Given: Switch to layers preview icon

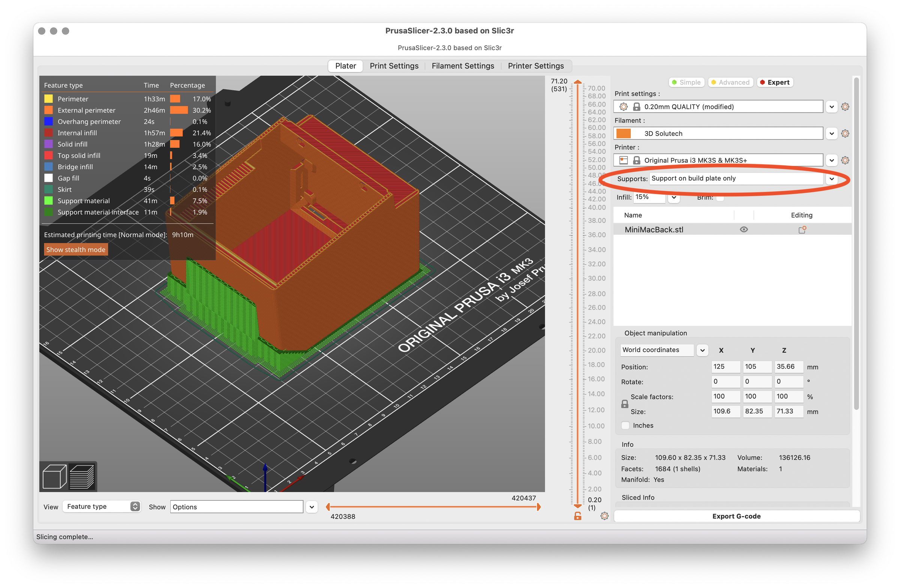Looking at the screenshot, I should click(82, 477).
